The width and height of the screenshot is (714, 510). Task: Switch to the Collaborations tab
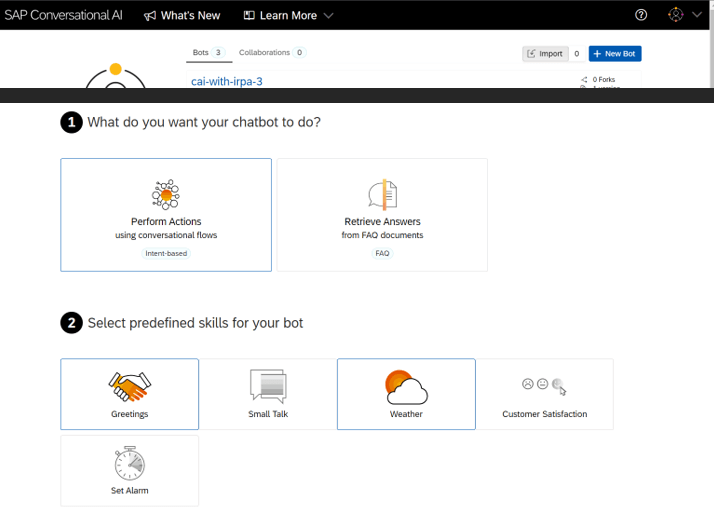272,52
